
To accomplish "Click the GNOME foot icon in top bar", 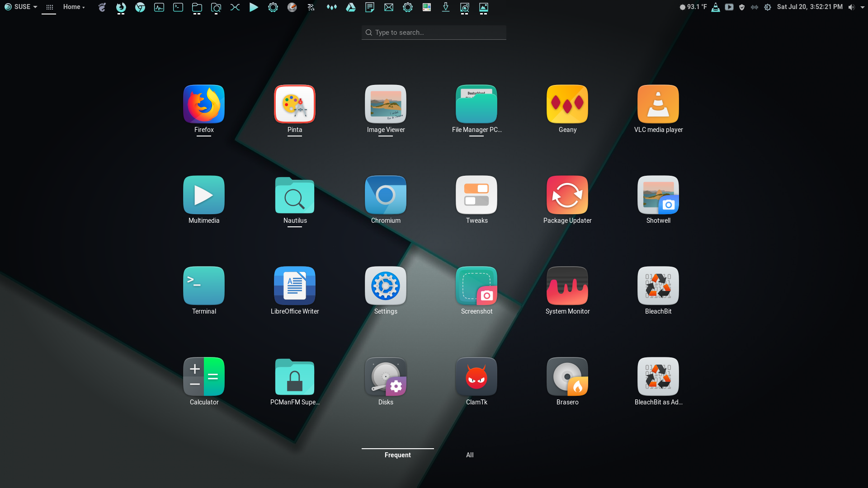I will point(102,7).
